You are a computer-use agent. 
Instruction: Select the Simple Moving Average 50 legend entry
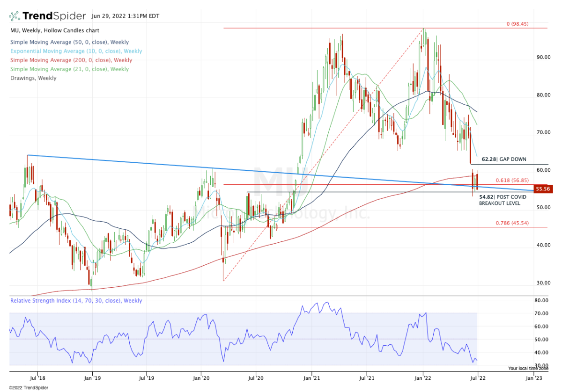68,42
